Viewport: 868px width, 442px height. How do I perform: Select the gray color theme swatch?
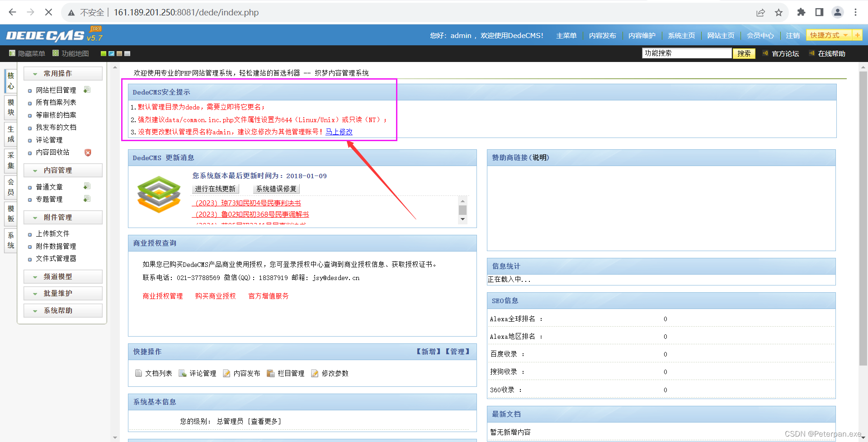(x=127, y=53)
